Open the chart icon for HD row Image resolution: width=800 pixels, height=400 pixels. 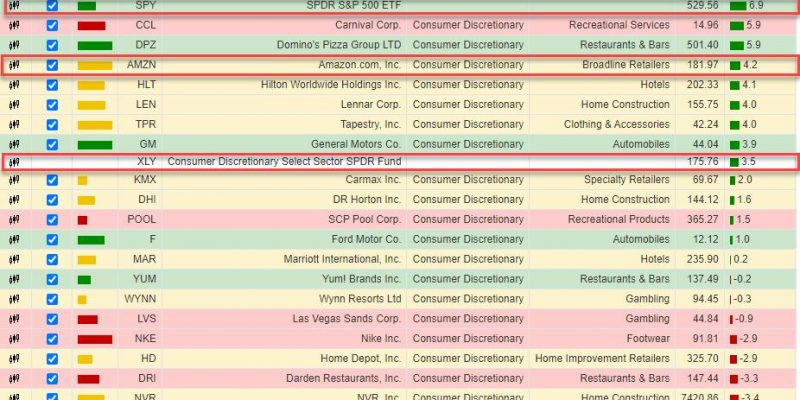coord(14,359)
